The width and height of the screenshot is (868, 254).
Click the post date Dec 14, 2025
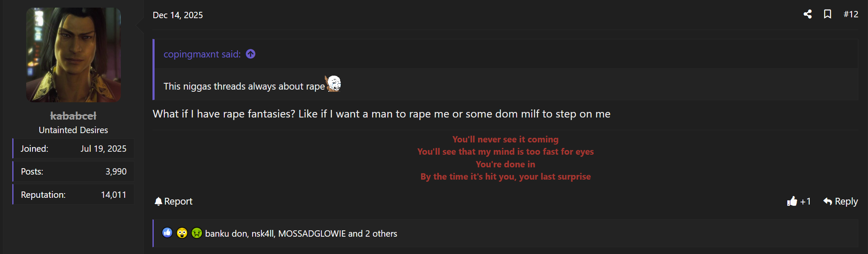[x=177, y=15]
